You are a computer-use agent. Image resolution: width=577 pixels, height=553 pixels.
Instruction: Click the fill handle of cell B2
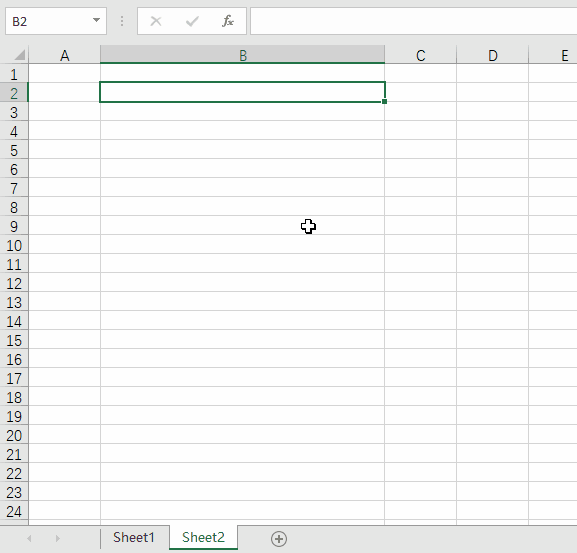tap(384, 102)
